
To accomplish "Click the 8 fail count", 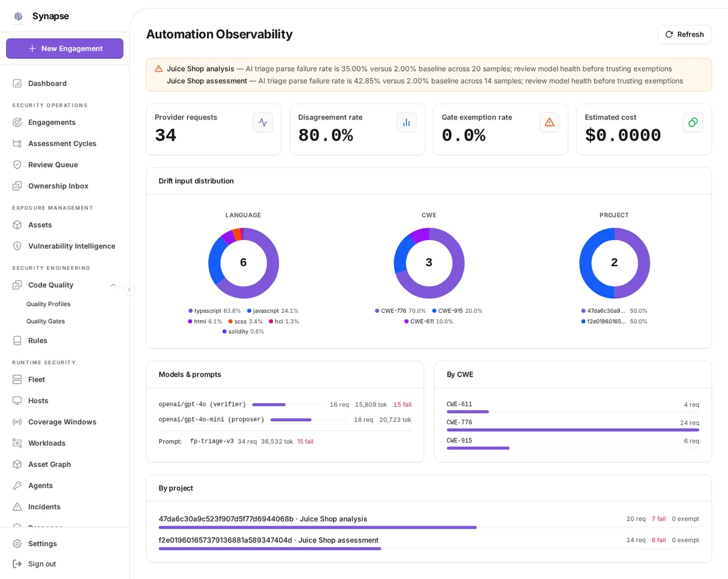I will point(659,540).
